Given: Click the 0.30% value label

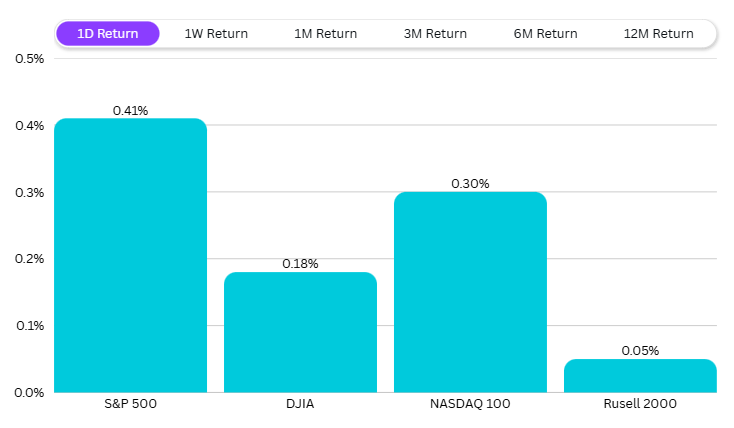Looking at the screenshot, I should point(470,184).
